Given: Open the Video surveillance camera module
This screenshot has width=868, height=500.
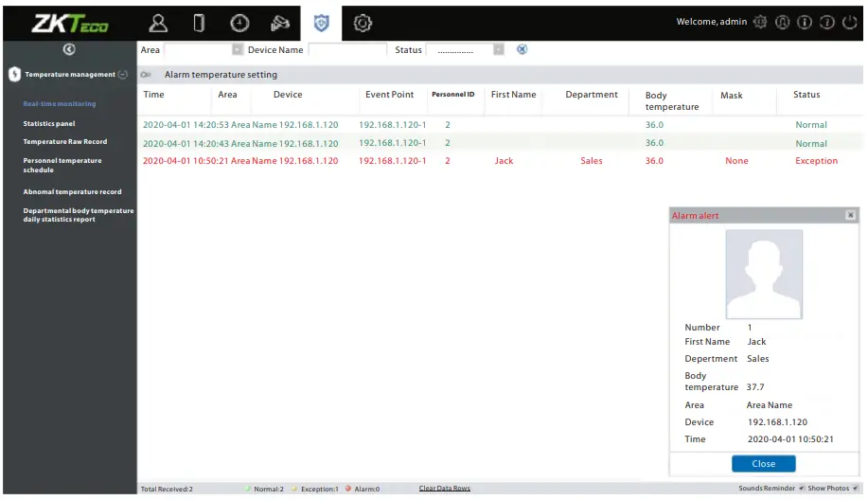Looking at the screenshot, I should [x=279, y=23].
